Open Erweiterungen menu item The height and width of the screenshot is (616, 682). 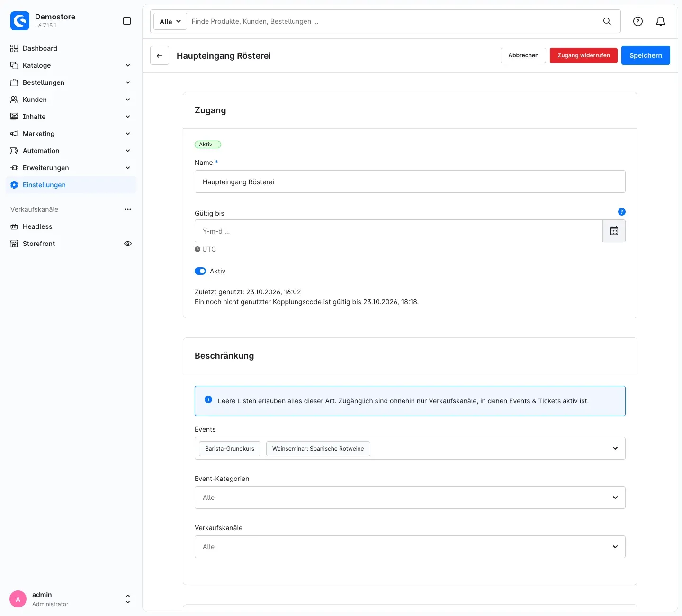[x=71, y=168]
